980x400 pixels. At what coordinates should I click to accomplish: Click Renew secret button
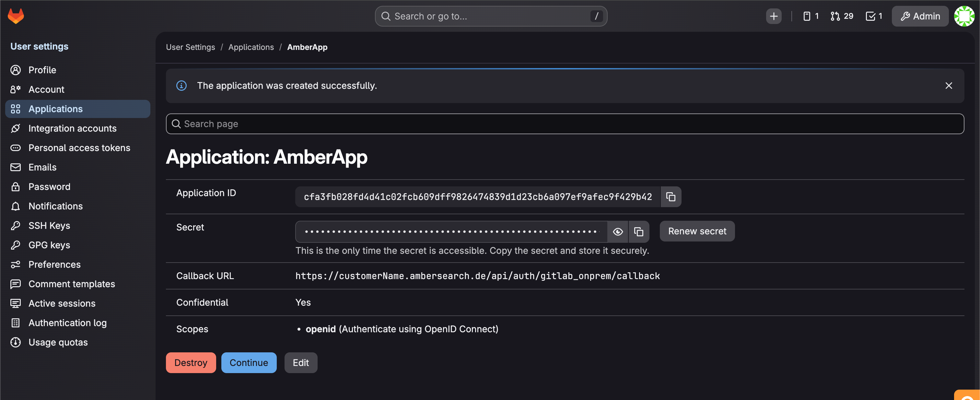[x=697, y=231]
